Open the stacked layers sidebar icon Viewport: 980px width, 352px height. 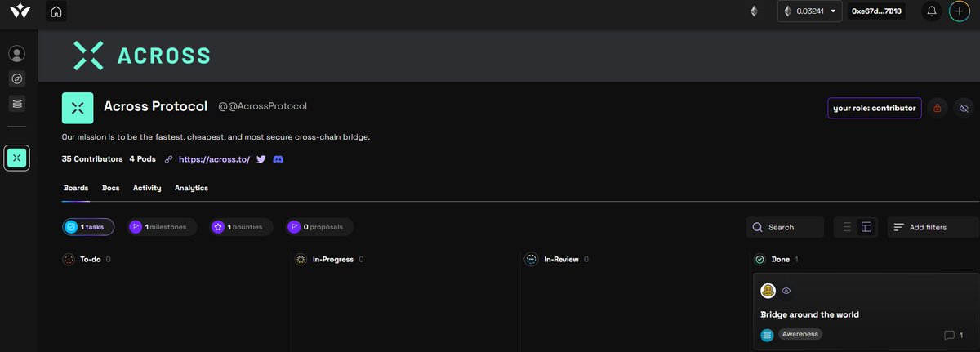[17, 104]
